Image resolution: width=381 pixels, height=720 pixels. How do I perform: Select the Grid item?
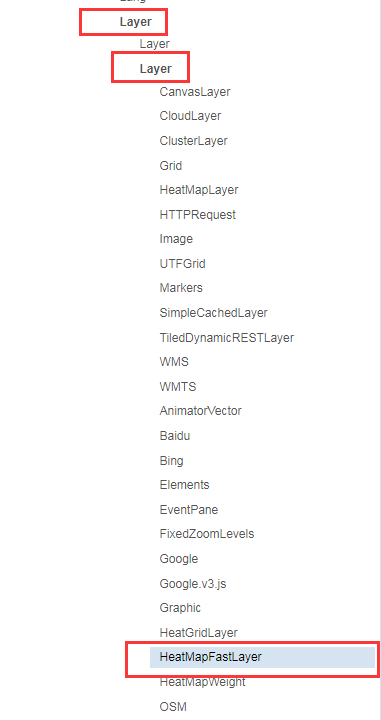171,165
